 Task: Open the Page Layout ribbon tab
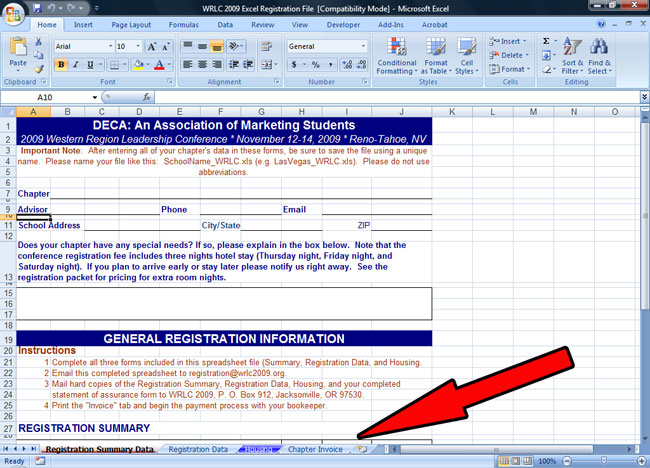pyautogui.click(x=131, y=25)
